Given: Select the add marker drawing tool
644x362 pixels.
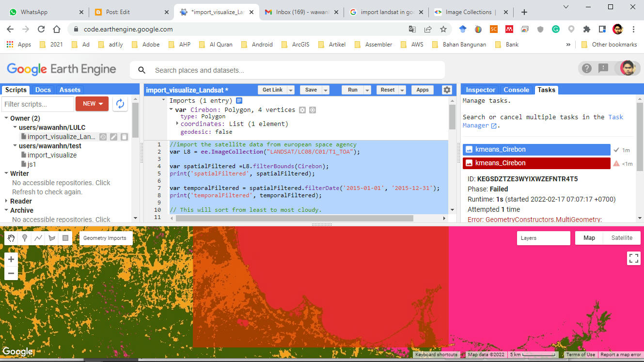Looking at the screenshot, I should pos(25,238).
